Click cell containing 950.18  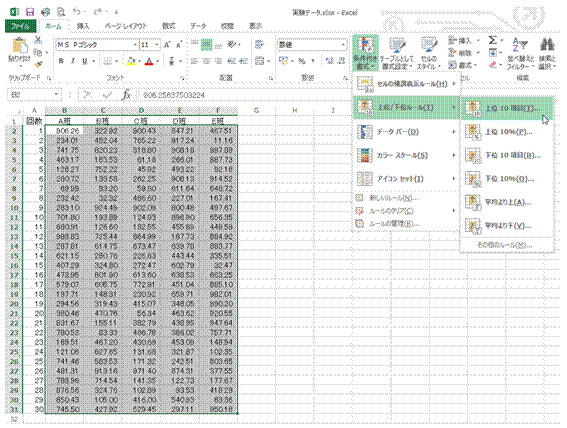(x=219, y=409)
